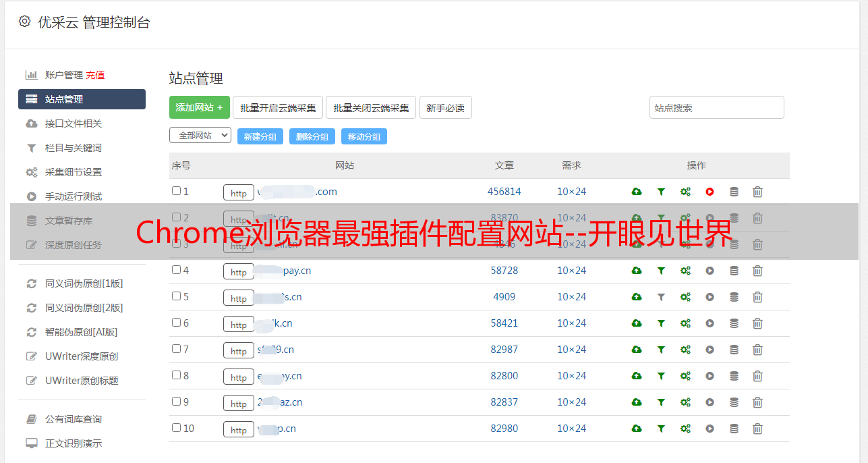Open the gears settings icon in row 1
The image size is (868, 463).
[685, 192]
